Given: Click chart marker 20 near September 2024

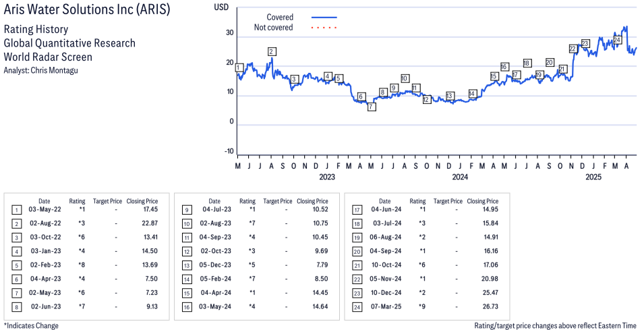Looking at the screenshot, I should point(550,63).
